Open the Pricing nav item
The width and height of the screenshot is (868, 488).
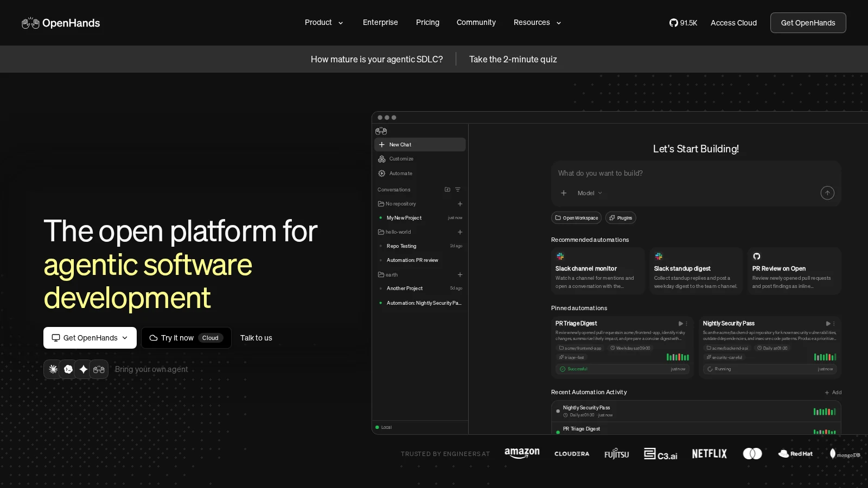click(x=427, y=22)
